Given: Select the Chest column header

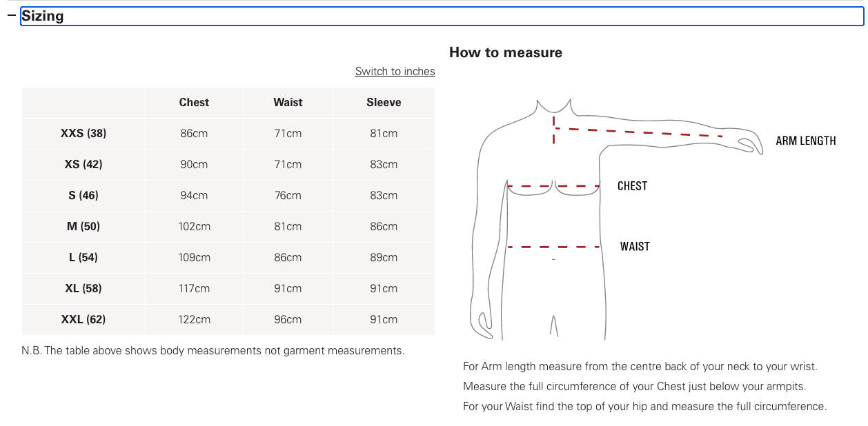Looking at the screenshot, I should (194, 103).
